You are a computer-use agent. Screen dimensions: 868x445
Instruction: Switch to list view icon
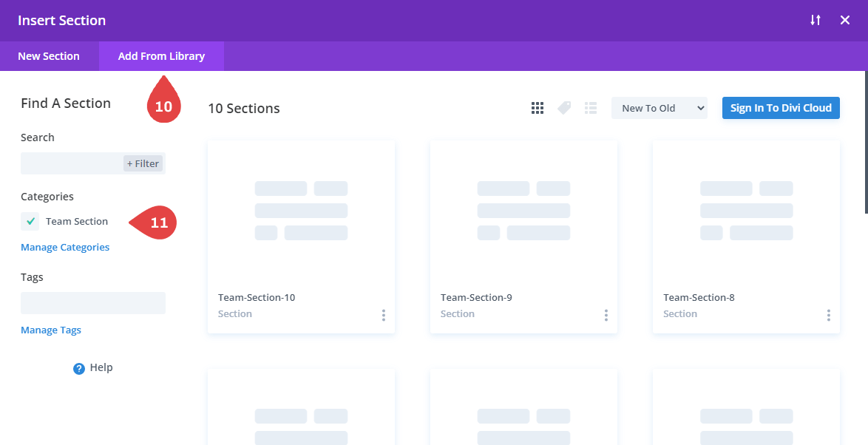[x=591, y=108]
